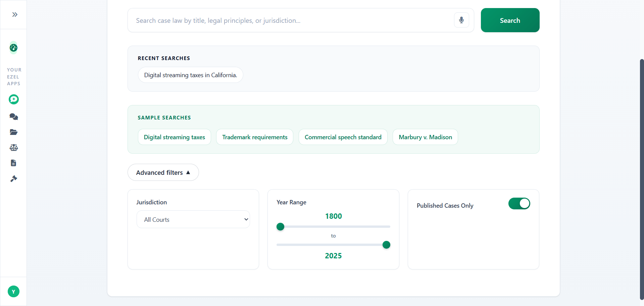Choose the Trademark requirements sample search
Screen dimensions: 644x306
click(255, 137)
